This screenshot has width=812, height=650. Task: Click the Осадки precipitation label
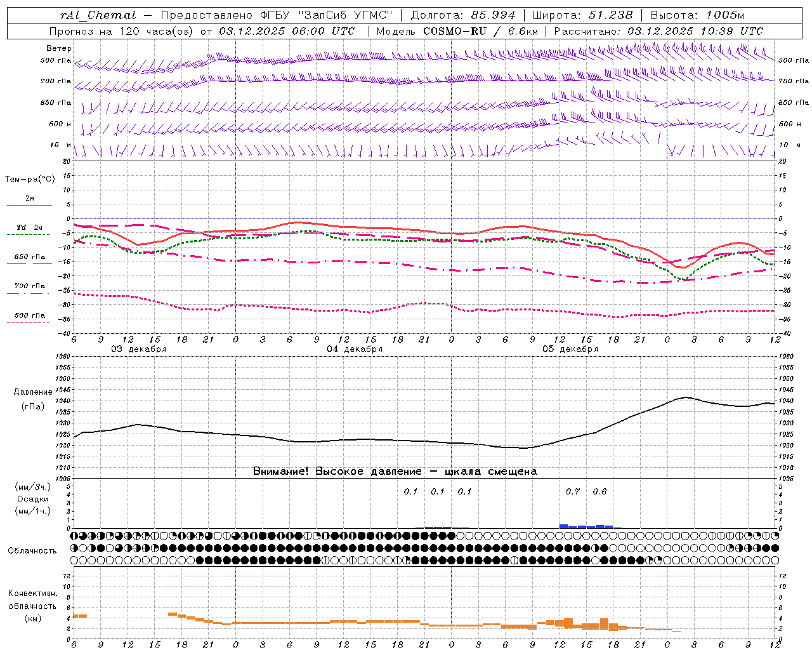[x=33, y=499]
